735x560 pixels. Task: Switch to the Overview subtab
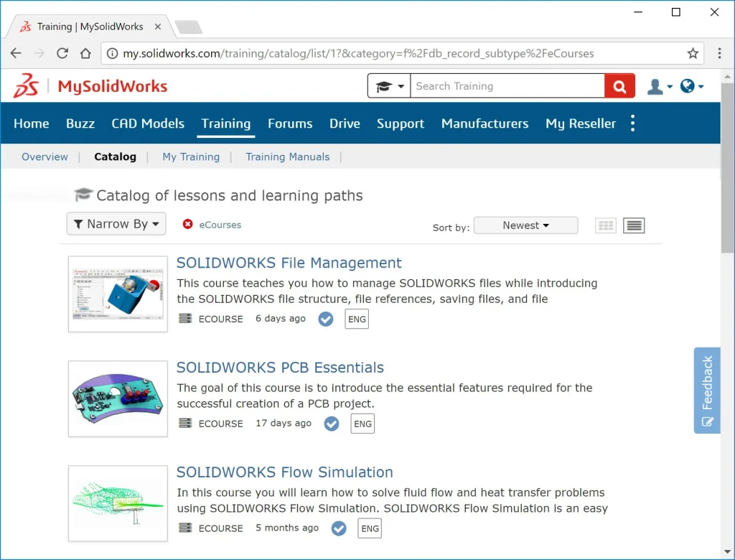click(x=45, y=157)
